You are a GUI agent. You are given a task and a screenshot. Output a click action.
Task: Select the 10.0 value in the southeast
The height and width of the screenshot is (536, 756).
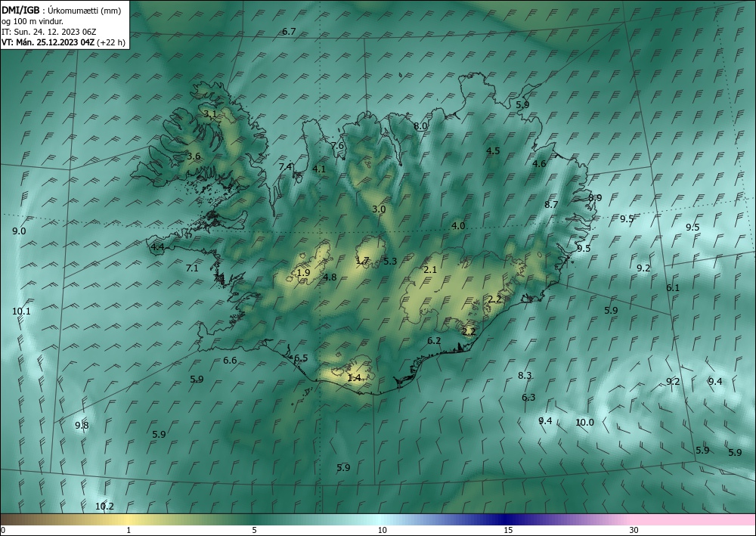[584, 423]
